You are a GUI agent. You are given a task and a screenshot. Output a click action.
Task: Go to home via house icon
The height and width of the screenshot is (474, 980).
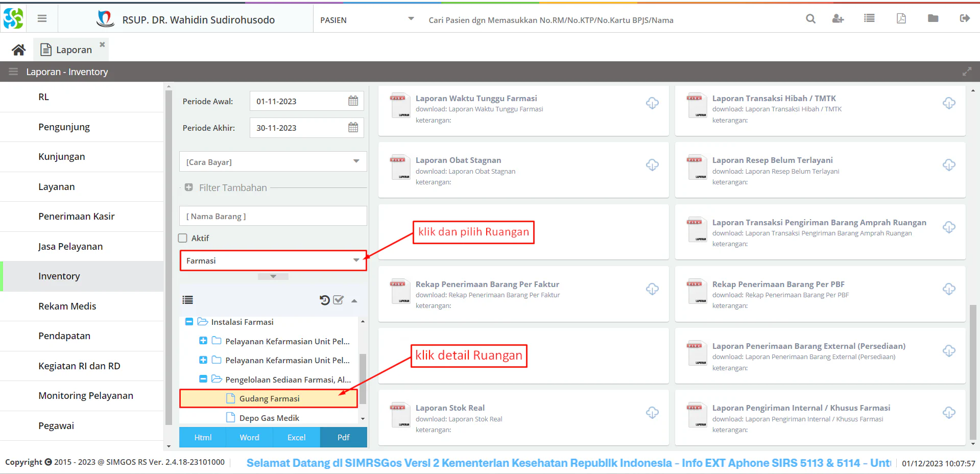pos(19,50)
